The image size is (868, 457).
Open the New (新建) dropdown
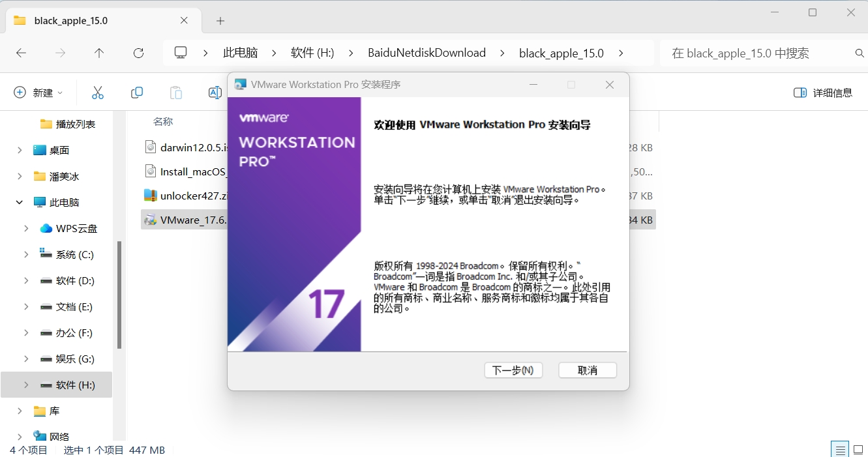(x=38, y=93)
